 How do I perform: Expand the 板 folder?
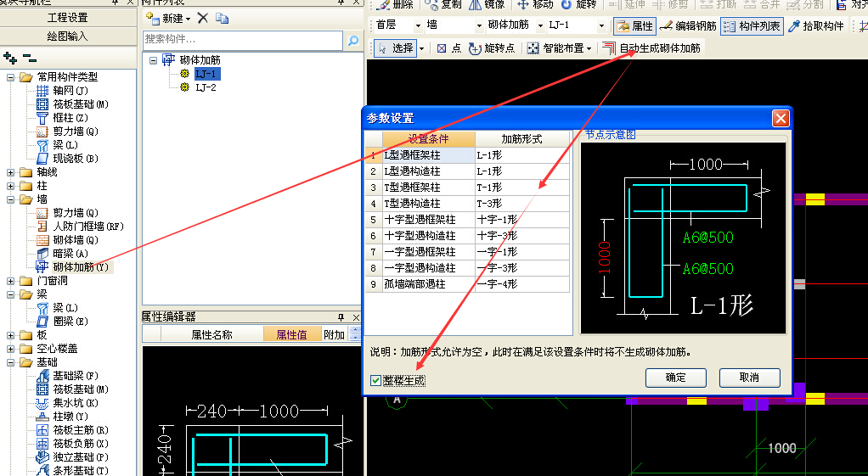pyautogui.click(x=10, y=335)
